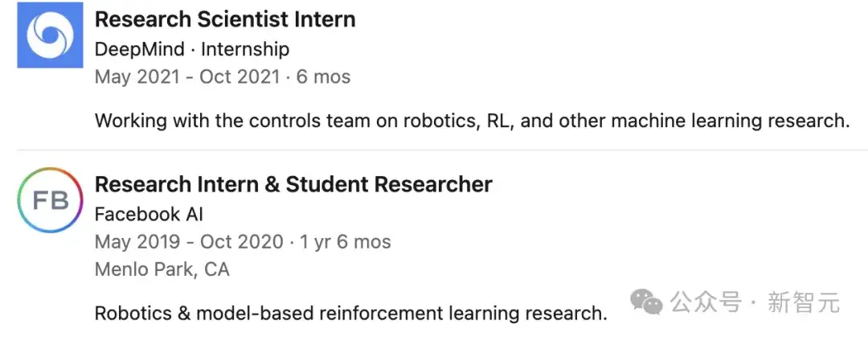The width and height of the screenshot is (868, 337).
Task: Click the word Internship in DeepMind entry
Action: [244, 49]
